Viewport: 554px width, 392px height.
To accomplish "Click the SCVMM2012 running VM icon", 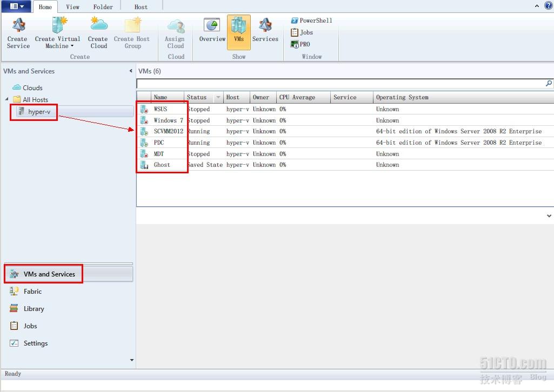I will pyautogui.click(x=144, y=132).
